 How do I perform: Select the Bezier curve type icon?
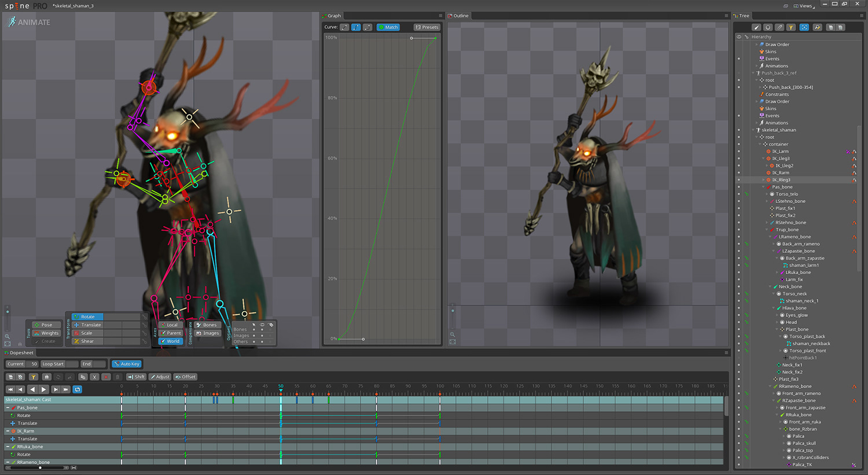coord(356,27)
